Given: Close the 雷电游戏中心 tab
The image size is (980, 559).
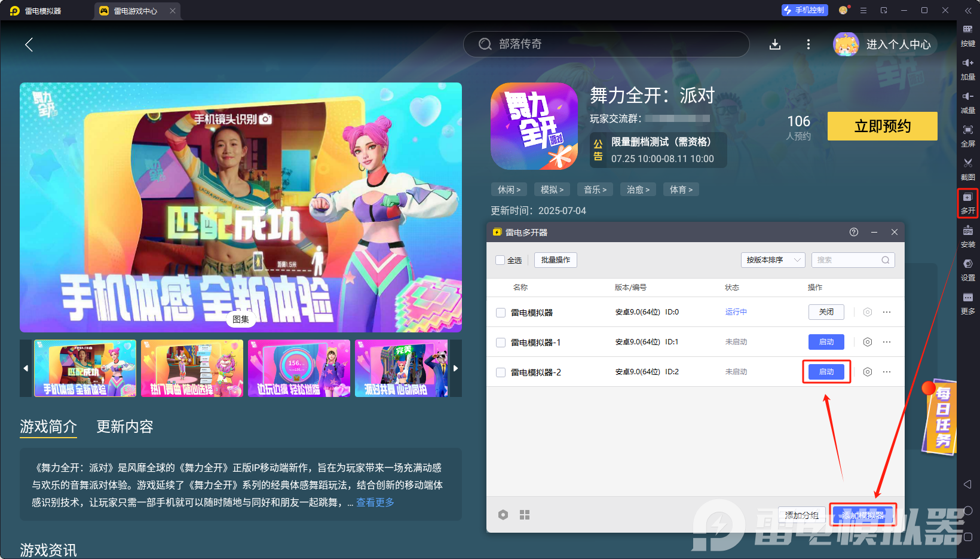Looking at the screenshot, I should click(x=173, y=11).
